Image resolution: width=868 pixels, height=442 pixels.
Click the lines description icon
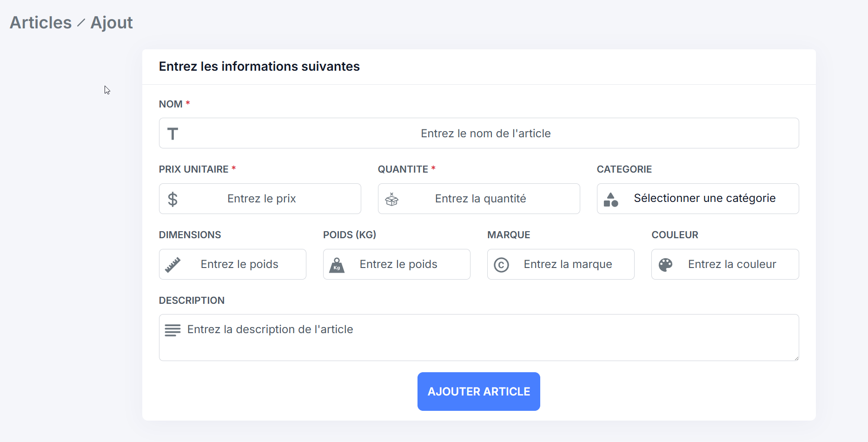click(x=172, y=330)
